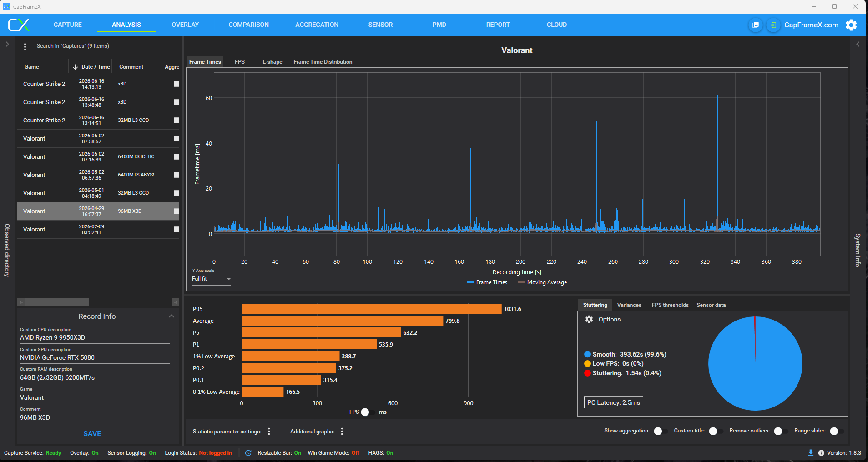
Task: Open the three-dot menu beside the Captures search
Action: click(25, 46)
